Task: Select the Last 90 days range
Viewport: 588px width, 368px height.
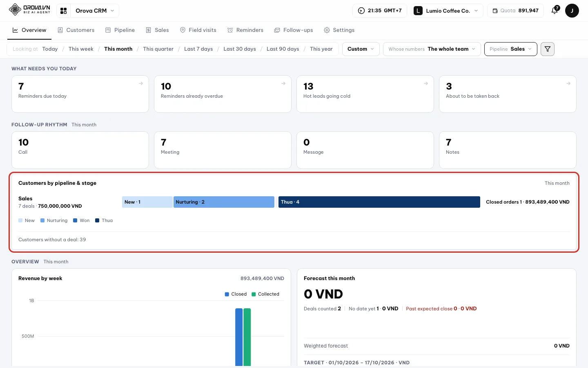Action: point(283,49)
